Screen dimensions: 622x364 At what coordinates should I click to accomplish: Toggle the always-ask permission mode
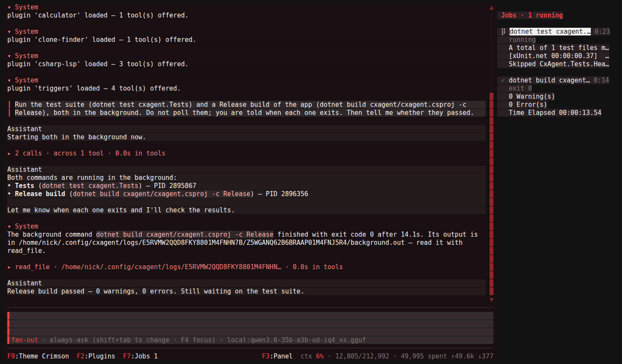click(69, 340)
